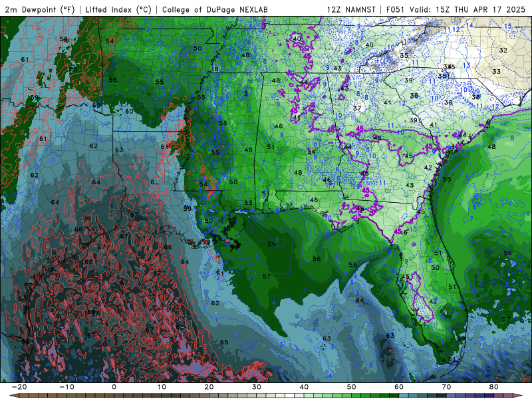Click the '12Z NAMNST' model run label

pyautogui.click(x=351, y=10)
